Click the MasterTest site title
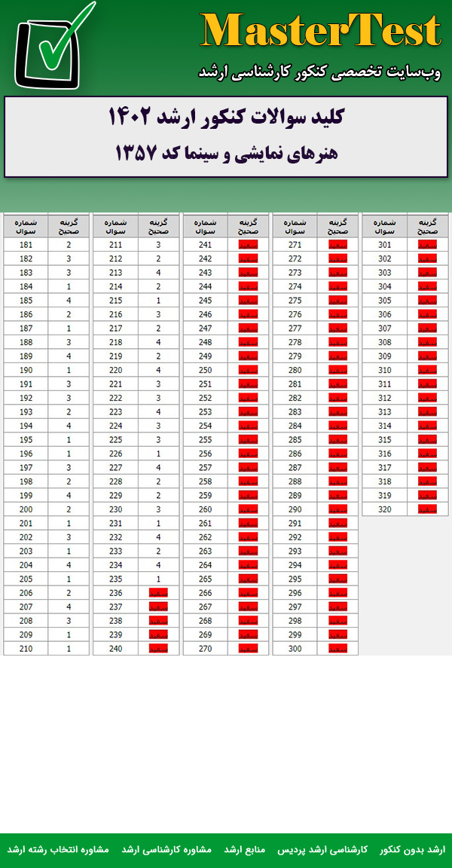The height and width of the screenshot is (868, 452). 320,32
